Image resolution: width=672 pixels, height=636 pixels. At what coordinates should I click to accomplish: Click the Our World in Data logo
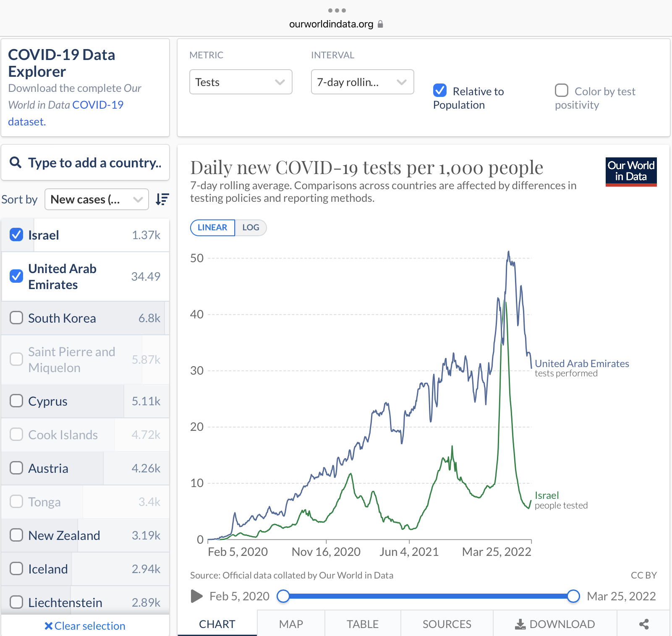631,172
